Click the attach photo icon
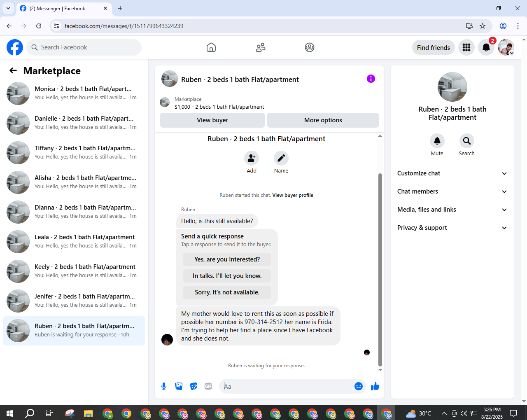Screen dimensions: 527x420 coord(179,386)
